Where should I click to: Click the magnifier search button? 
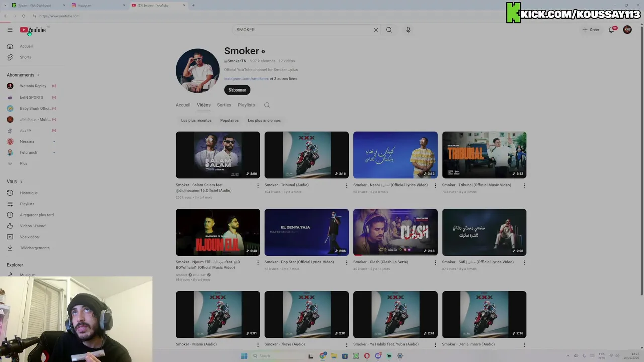(389, 30)
